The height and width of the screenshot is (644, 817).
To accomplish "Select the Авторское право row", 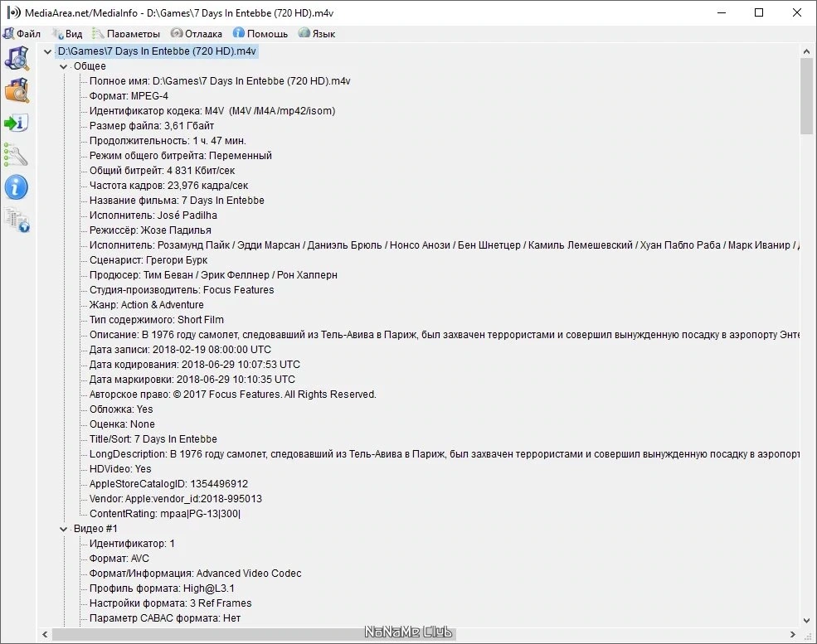I will tap(233, 395).
